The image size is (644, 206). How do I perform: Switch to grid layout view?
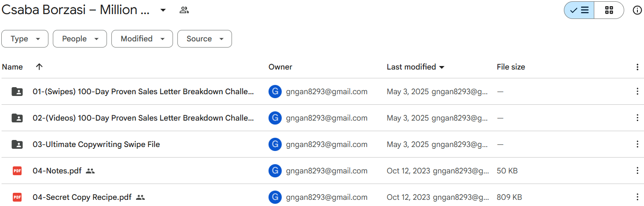coord(609,10)
